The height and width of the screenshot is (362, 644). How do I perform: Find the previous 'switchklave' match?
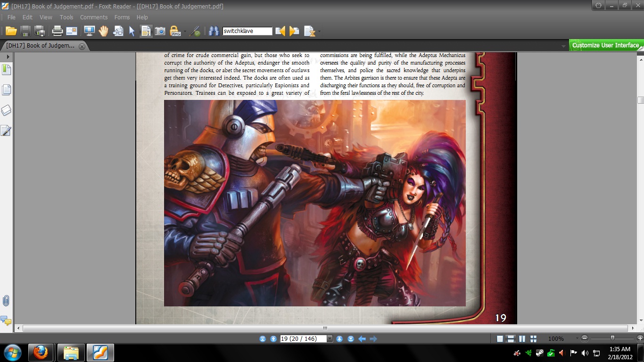[x=281, y=31]
